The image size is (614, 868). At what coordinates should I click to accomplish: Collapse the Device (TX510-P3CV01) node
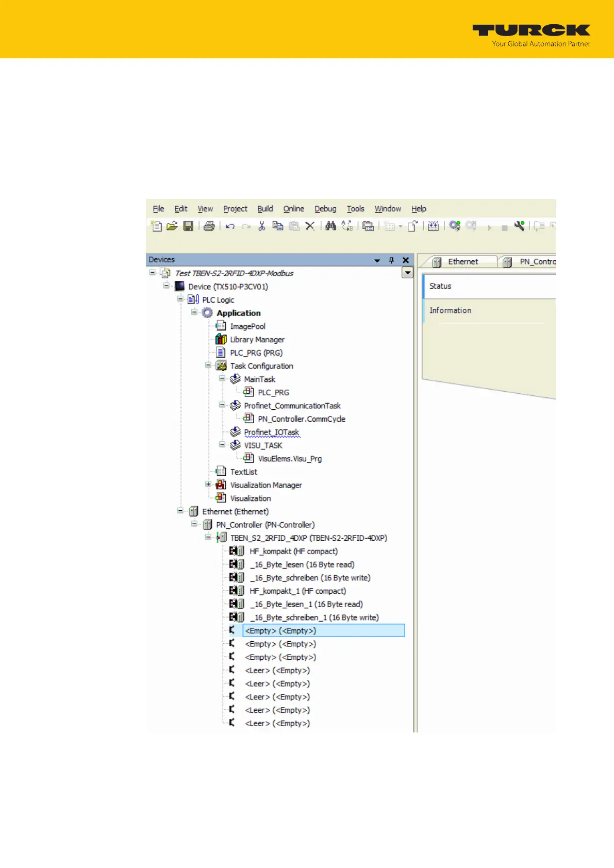pyautogui.click(x=166, y=286)
